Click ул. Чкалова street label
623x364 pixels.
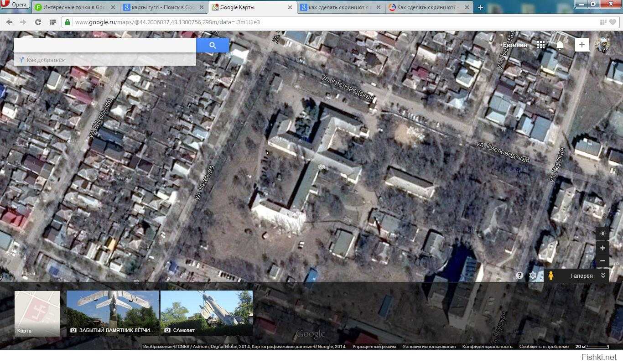pyautogui.click(x=204, y=183)
